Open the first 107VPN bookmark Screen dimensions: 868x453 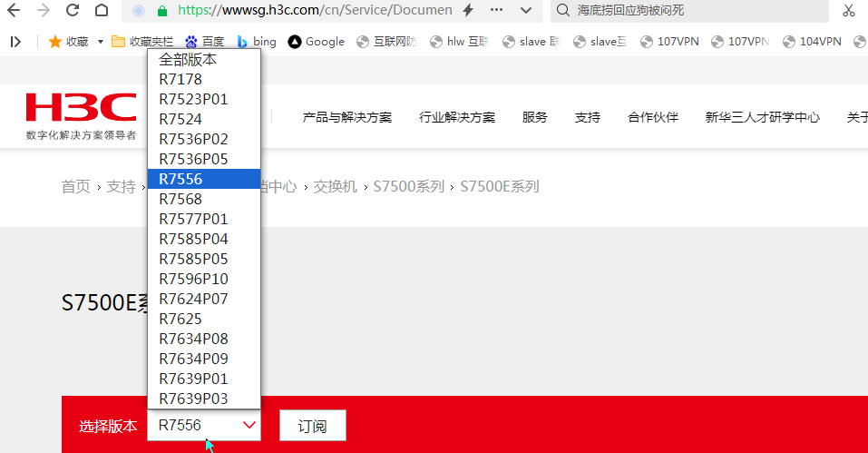[669, 42]
